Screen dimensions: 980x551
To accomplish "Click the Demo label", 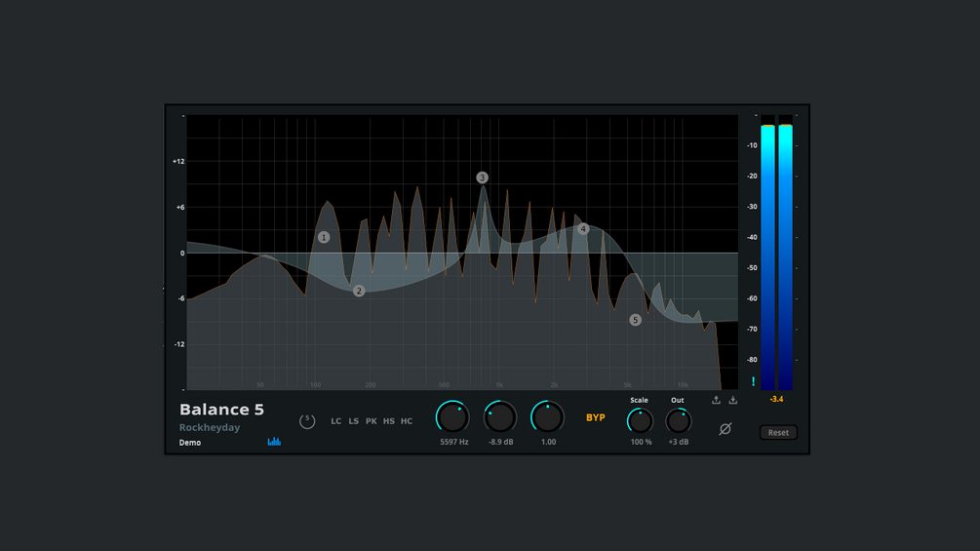I will [x=190, y=443].
